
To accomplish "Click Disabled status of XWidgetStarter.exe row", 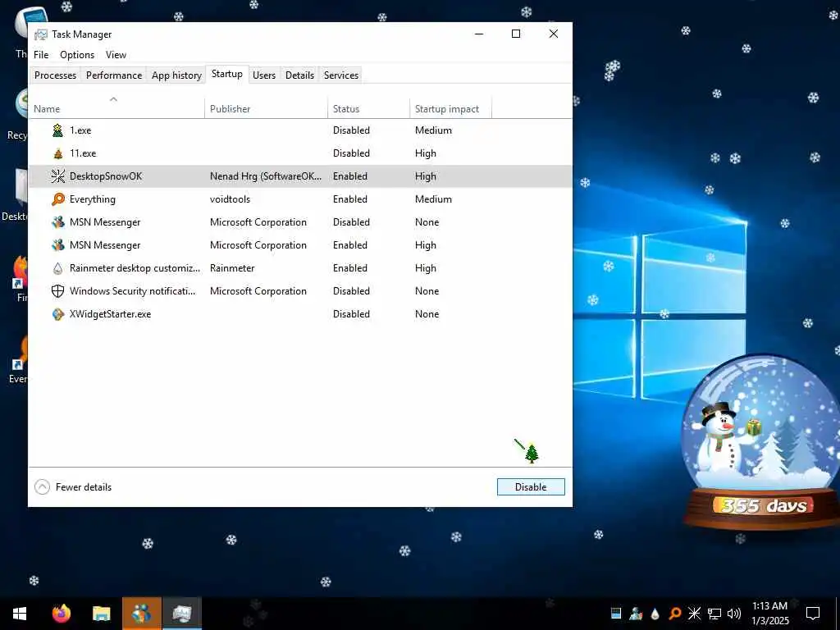I will point(351,314).
